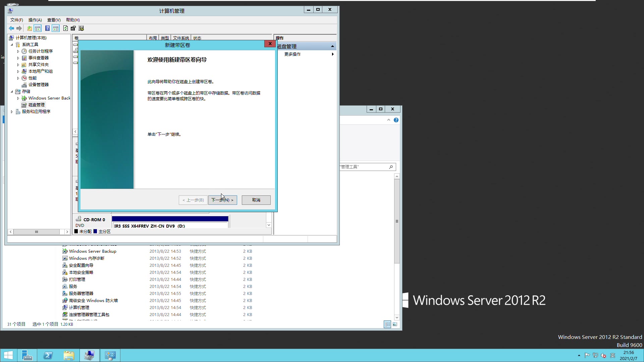Open the 帮助(H) menu
Screen dimensions: 644x362
(x=73, y=20)
